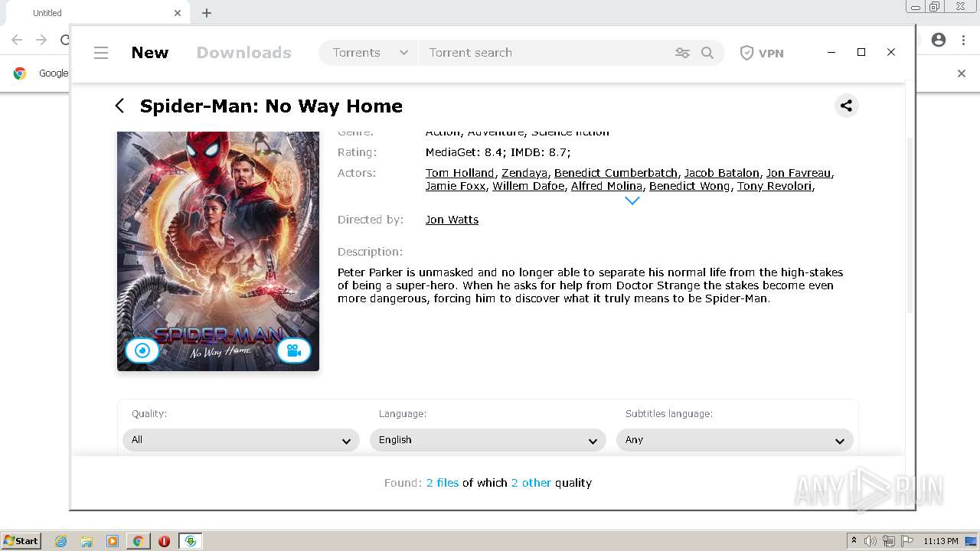Open Tom Holland actor link
The width and height of the screenshot is (980, 551).
pyautogui.click(x=459, y=173)
